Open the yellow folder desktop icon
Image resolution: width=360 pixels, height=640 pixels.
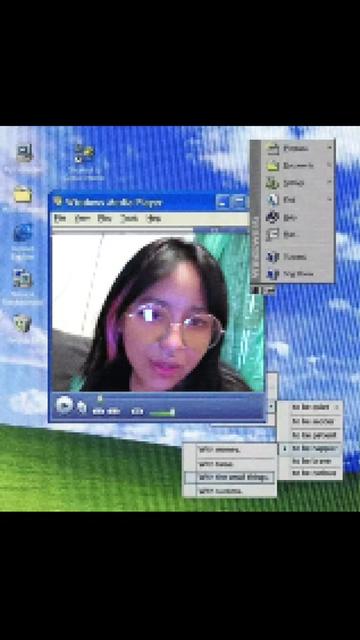[22, 194]
